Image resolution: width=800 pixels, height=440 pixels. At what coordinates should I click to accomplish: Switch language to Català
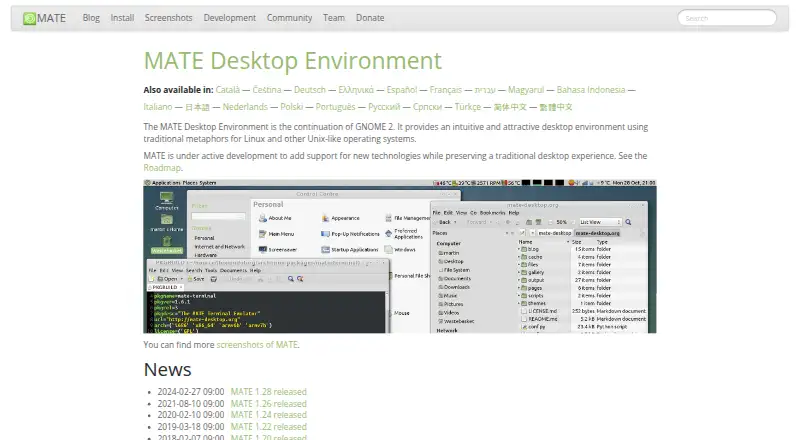(x=228, y=90)
